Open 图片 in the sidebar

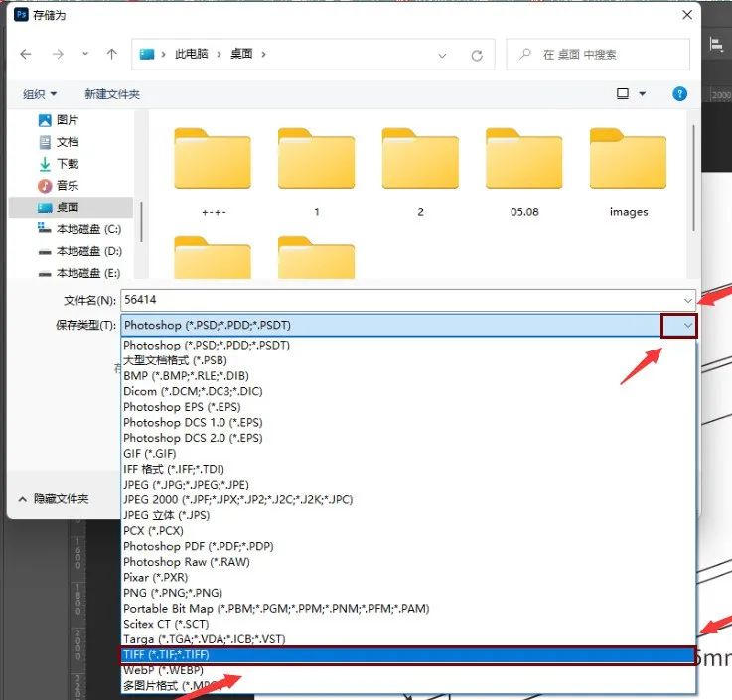(59, 120)
